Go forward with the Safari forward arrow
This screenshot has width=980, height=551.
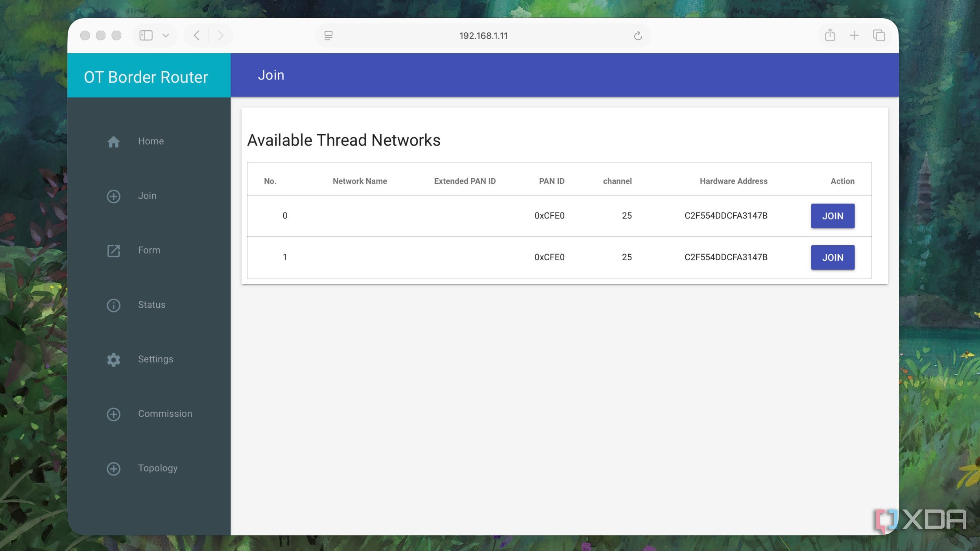point(221,35)
